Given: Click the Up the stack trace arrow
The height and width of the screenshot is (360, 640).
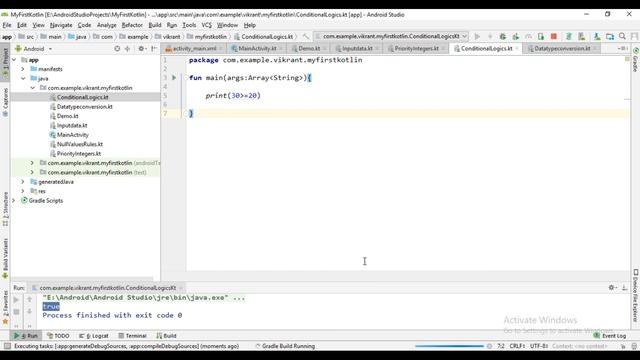Looking at the screenshot, I should pyautogui.click(x=29, y=300).
